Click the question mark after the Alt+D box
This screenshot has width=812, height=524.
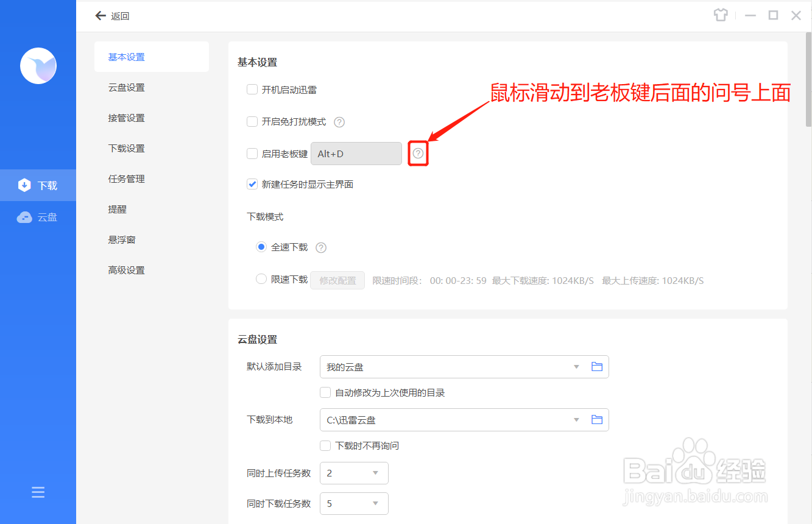click(418, 154)
